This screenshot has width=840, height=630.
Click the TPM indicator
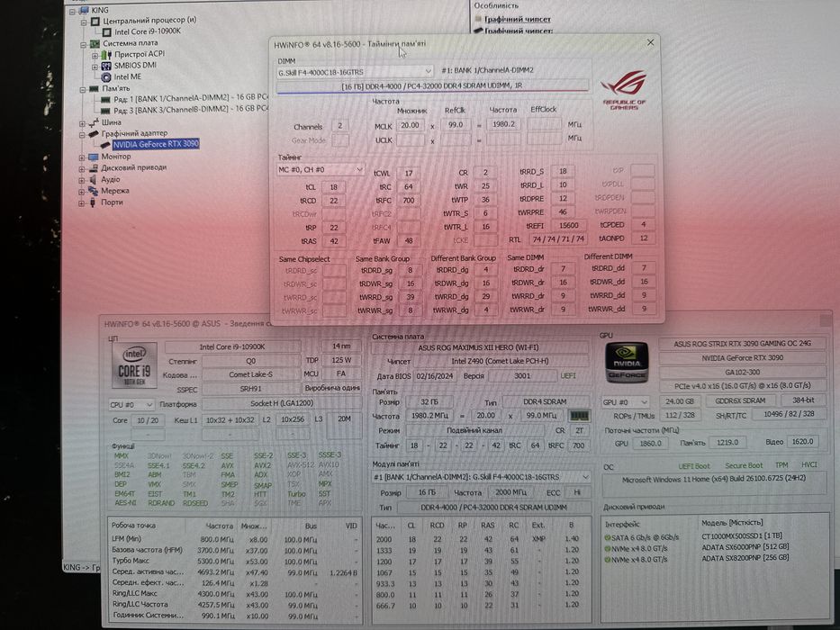point(781,465)
